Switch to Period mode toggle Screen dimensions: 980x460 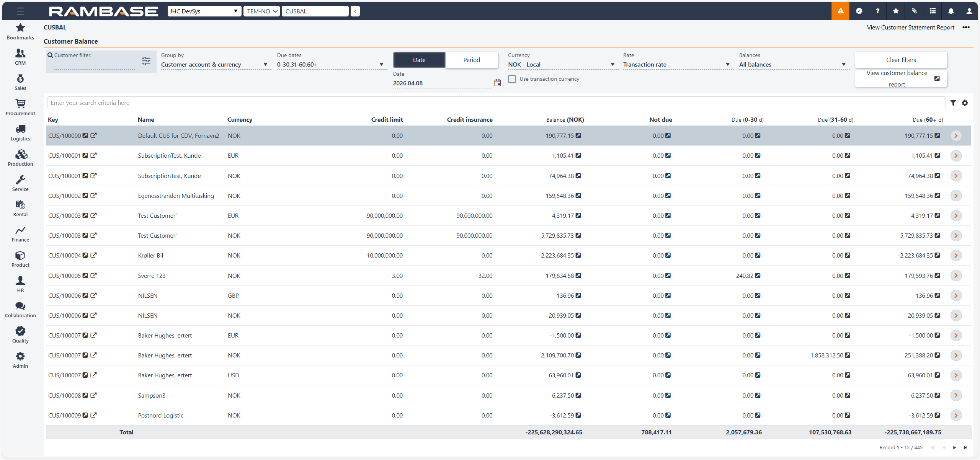pyautogui.click(x=471, y=60)
